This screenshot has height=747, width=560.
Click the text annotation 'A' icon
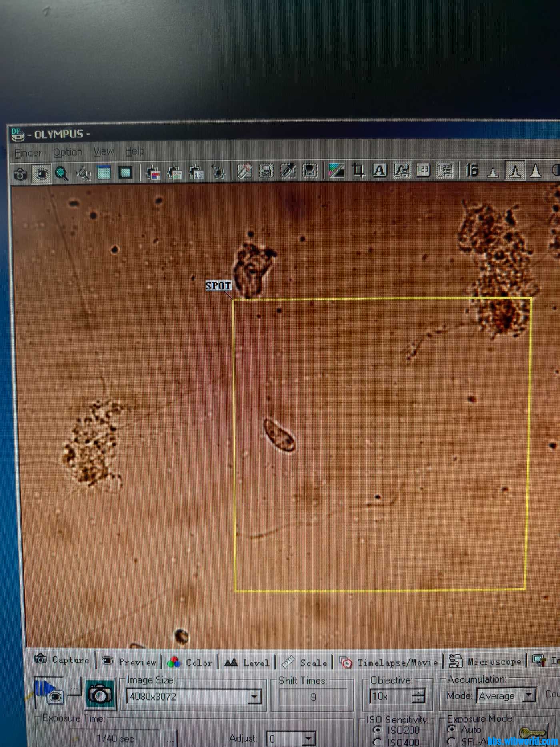point(380,171)
